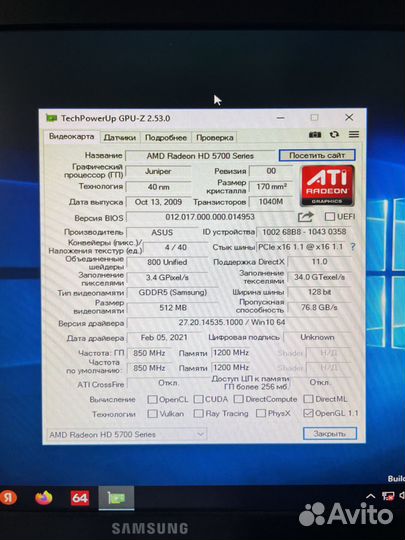Click GPU-Z title bar app icon
The width and height of the screenshot is (405, 540).
click(52, 118)
